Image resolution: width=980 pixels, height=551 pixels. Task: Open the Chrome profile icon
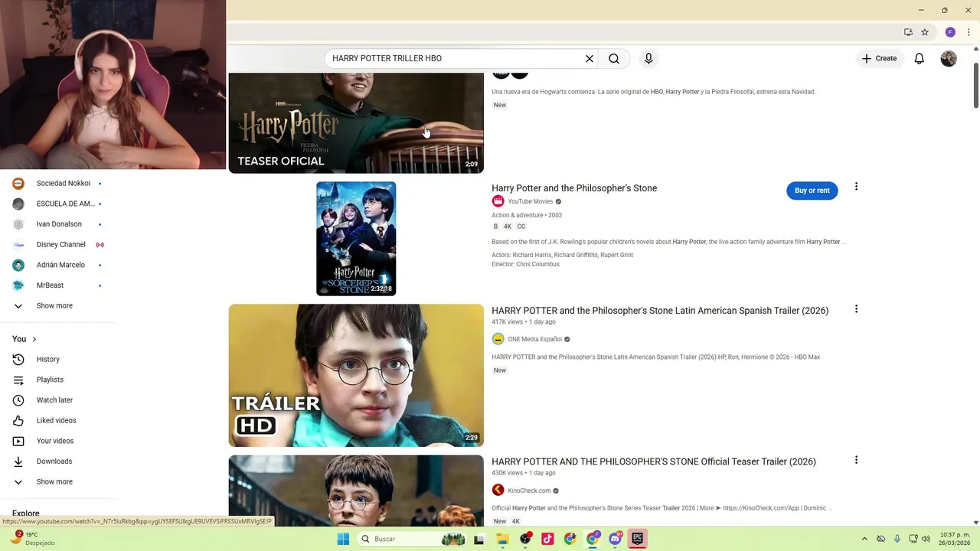[950, 32]
